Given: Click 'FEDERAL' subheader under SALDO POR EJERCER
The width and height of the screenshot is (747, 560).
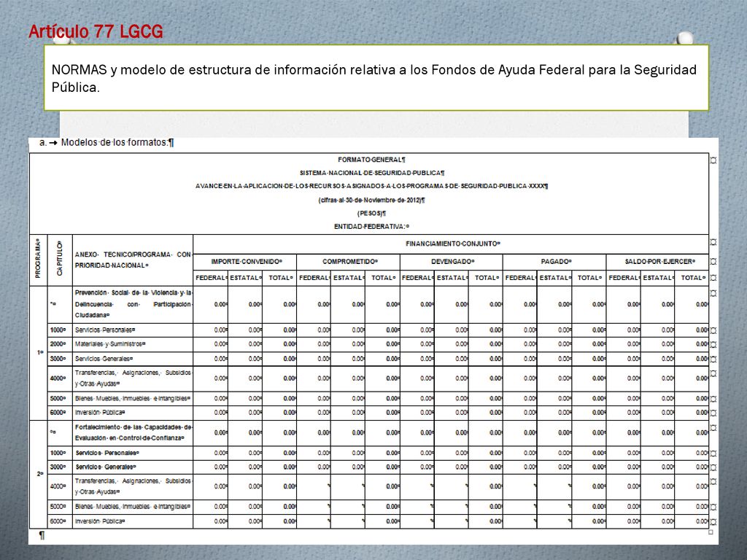Looking at the screenshot, I should tap(624, 278).
